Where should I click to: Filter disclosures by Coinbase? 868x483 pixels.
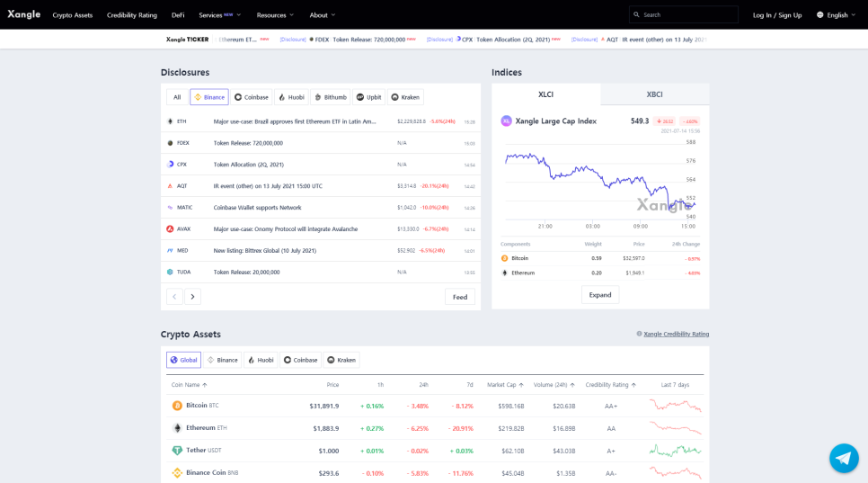click(x=252, y=97)
